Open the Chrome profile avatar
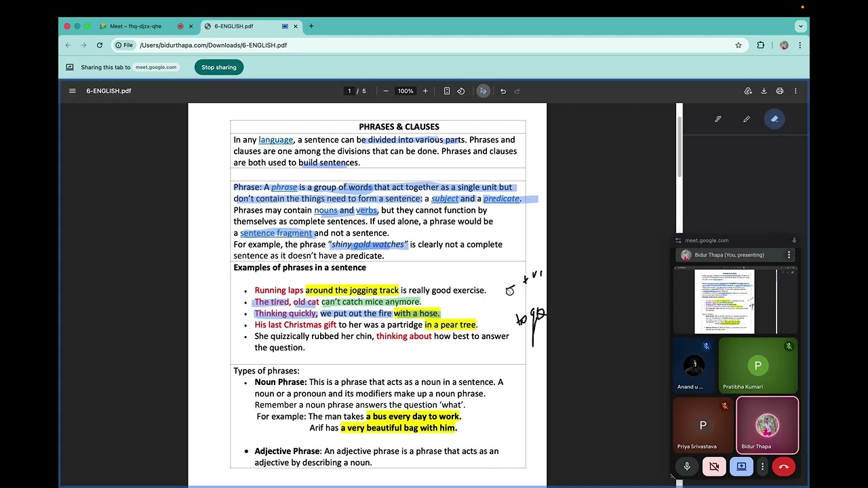This screenshot has width=868, height=488. coord(784,45)
